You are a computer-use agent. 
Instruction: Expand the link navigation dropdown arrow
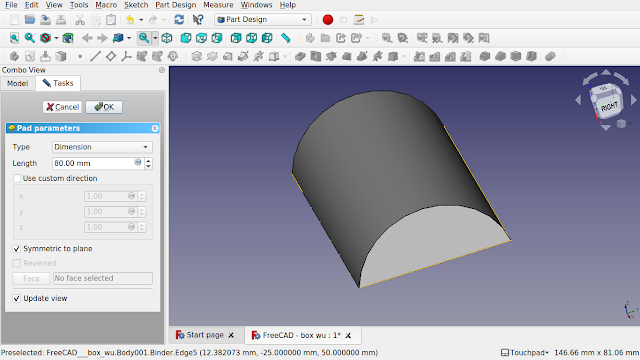pos(129,38)
